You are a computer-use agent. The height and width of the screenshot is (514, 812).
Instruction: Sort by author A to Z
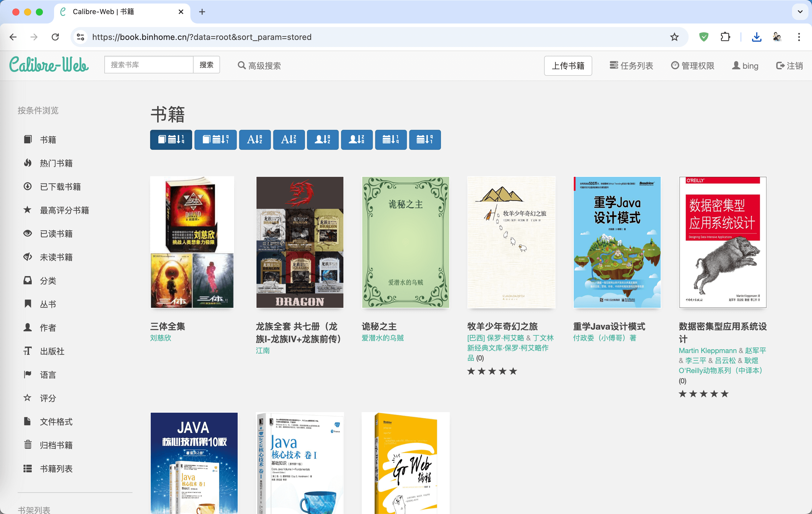click(x=323, y=140)
